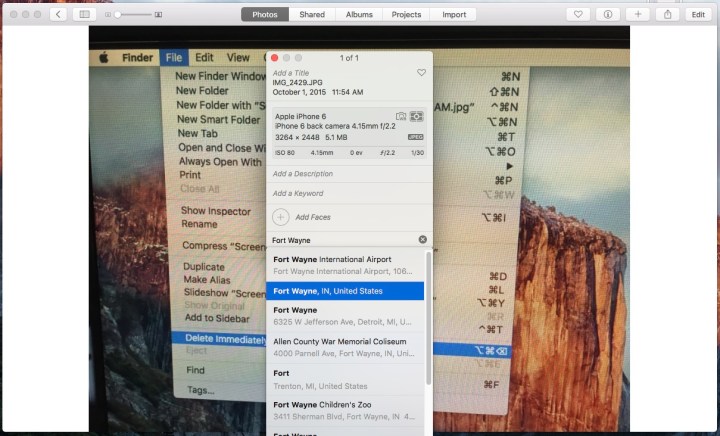720x436 pixels.
Task: Open the Projects tab
Action: point(406,14)
